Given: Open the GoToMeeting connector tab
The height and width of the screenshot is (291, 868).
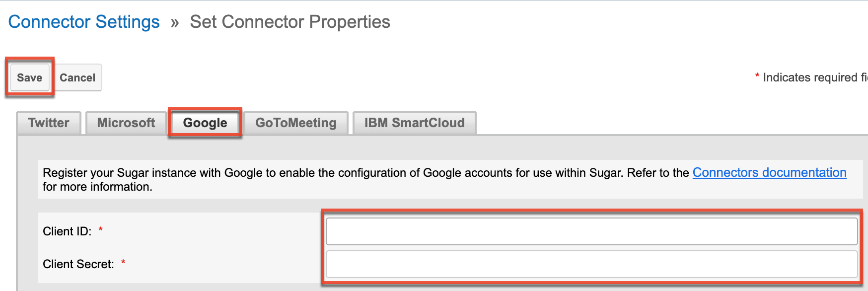Looking at the screenshot, I should pyautogui.click(x=295, y=123).
